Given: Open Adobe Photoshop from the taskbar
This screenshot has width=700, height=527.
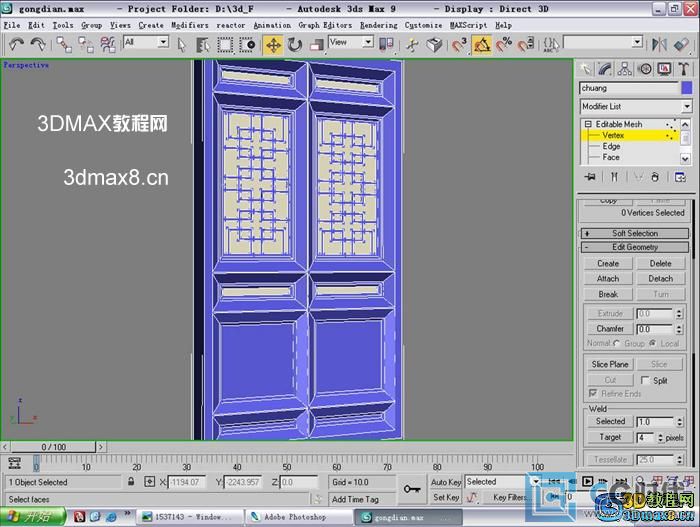Looking at the screenshot, I should [298, 517].
